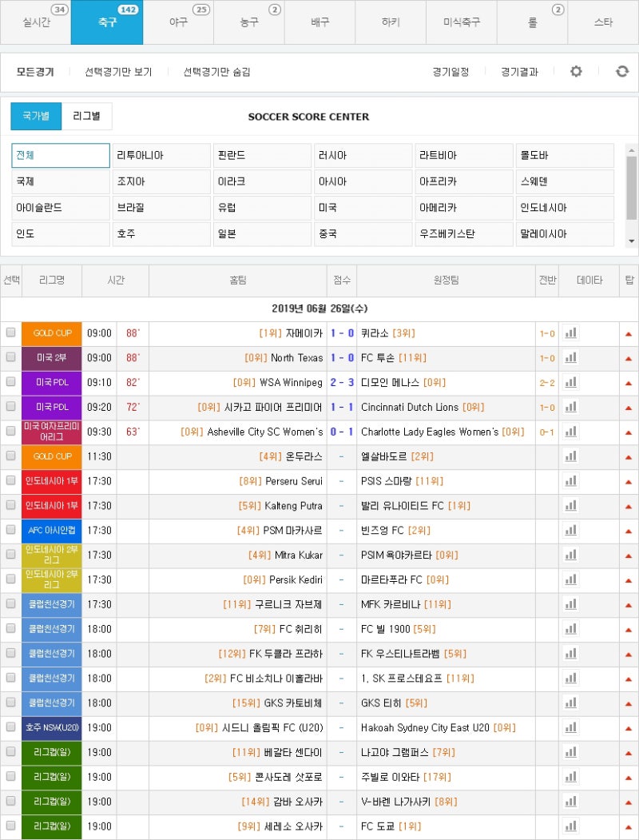Expand tip arrow for North Texas row

[x=629, y=358]
